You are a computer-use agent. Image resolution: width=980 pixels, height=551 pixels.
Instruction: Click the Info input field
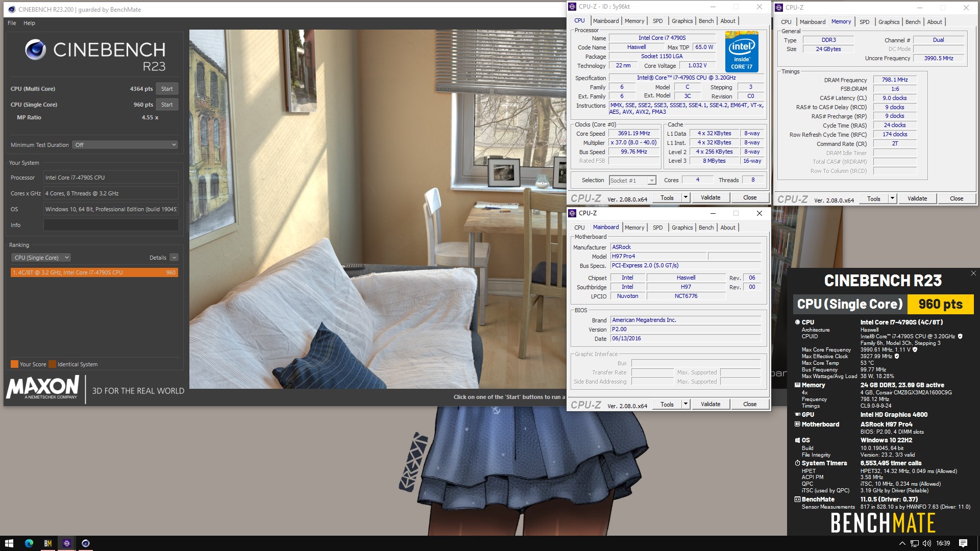coord(111,225)
